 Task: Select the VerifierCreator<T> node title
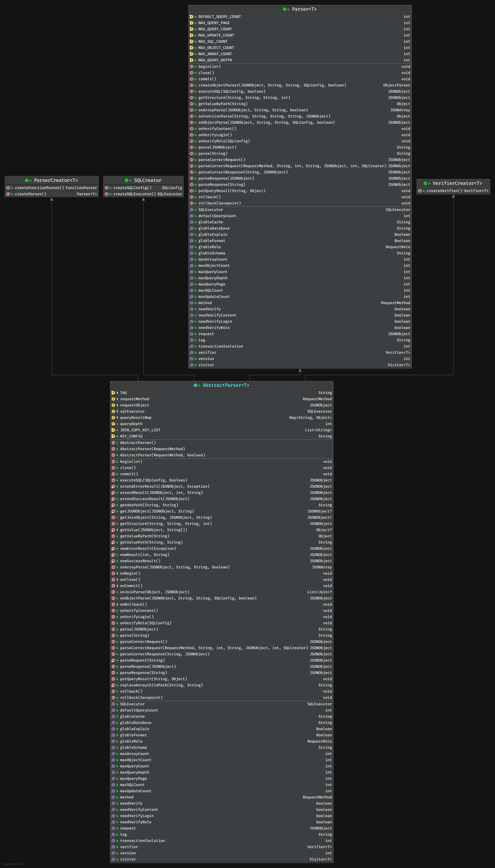(x=457, y=183)
